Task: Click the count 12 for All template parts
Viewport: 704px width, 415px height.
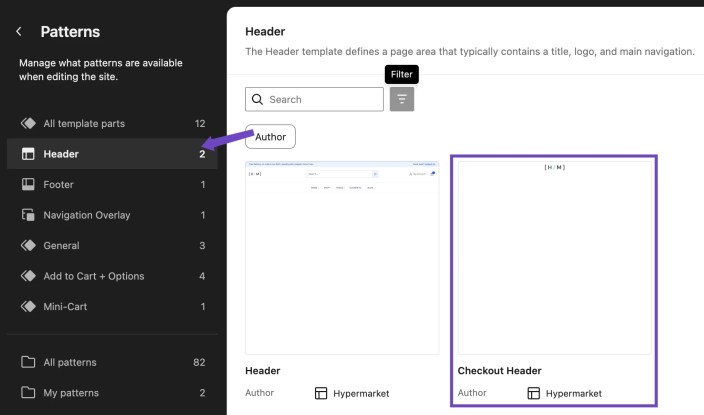Action: coord(200,124)
